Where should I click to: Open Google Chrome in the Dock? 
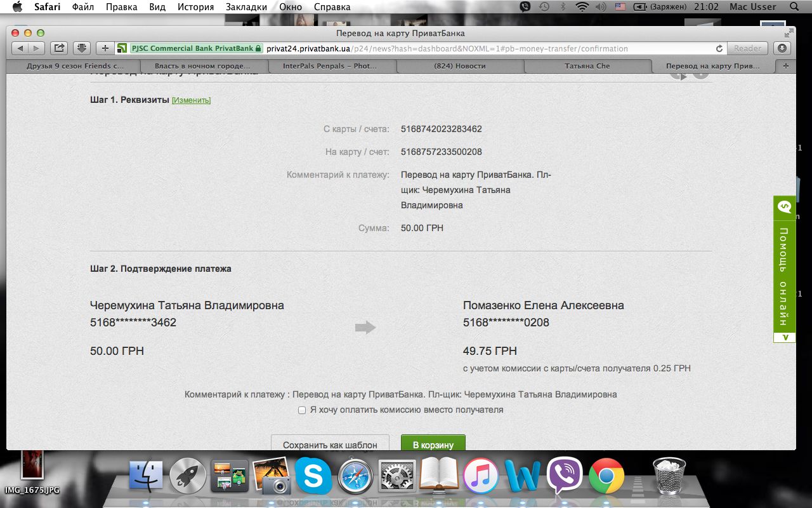point(606,476)
